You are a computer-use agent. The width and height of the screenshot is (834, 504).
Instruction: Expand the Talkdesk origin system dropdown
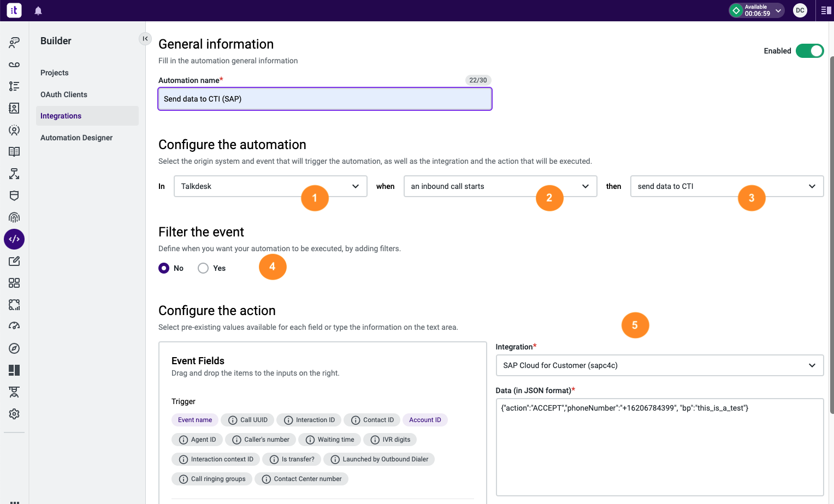(270, 186)
